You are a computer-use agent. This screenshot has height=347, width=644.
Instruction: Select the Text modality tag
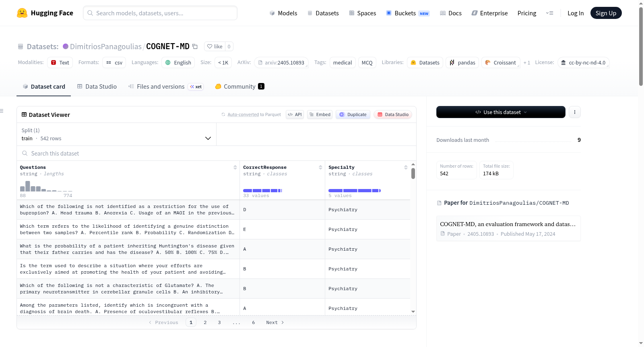[x=60, y=62]
